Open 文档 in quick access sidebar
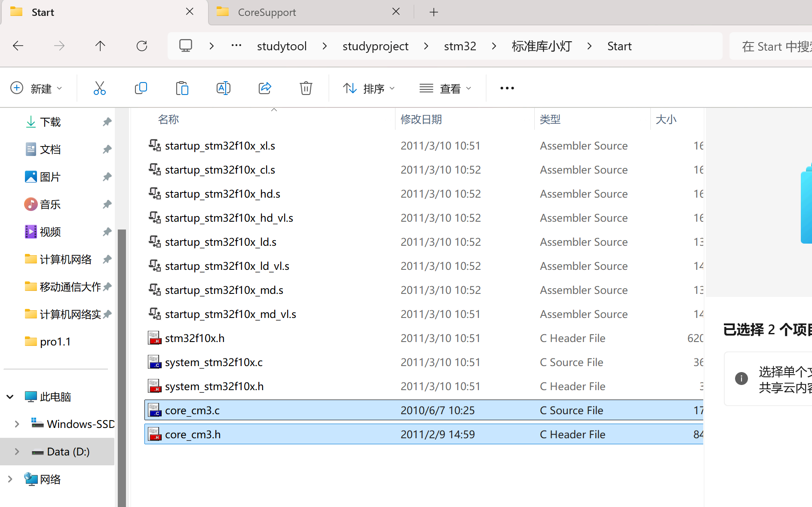812x507 pixels. [50, 150]
